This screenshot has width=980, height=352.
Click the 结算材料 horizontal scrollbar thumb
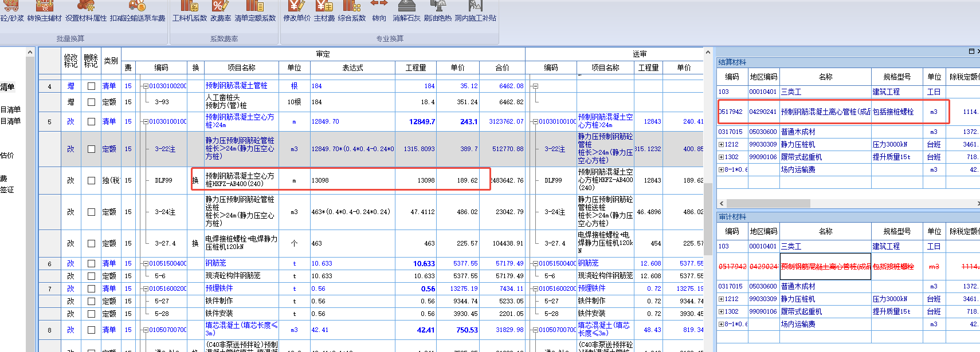768,203
